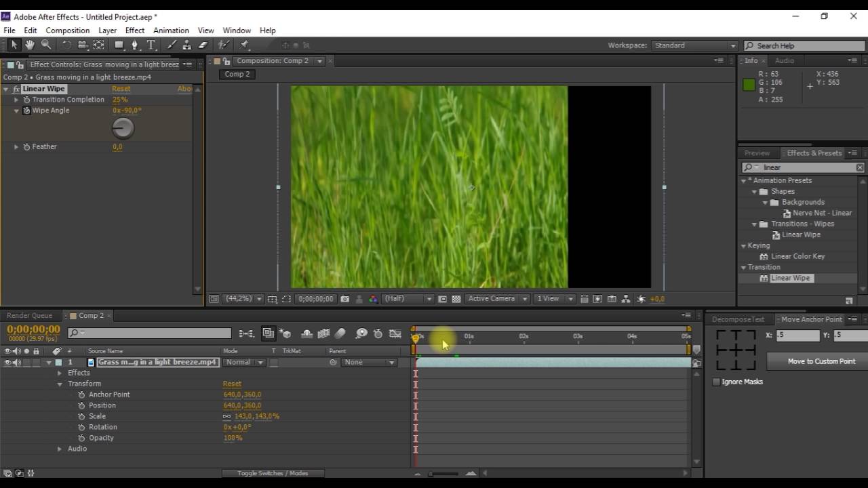
Task: Toggle Wipe Angle stopwatch keyframing
Action: pos(27,110)
